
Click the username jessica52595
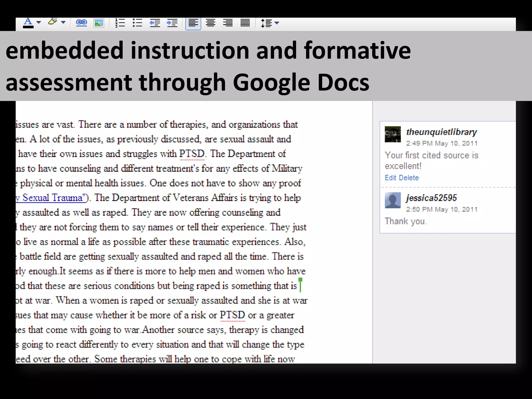(431, 198)
